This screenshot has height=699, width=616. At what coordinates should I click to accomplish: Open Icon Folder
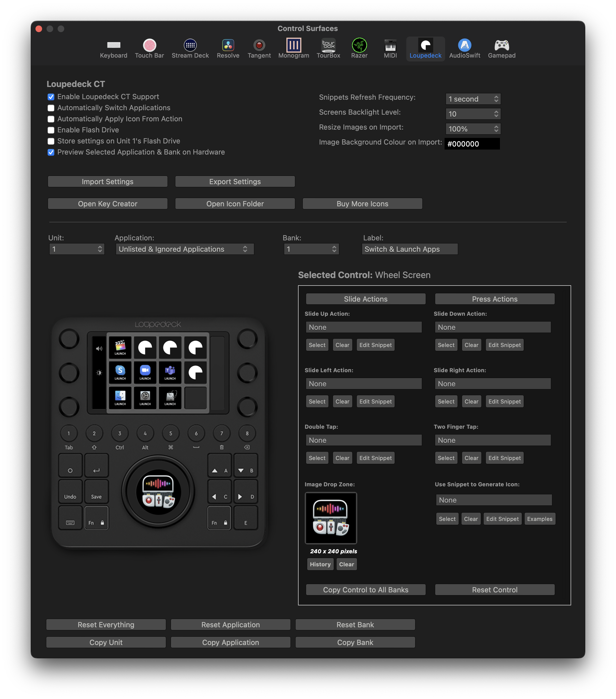coord(235,204)
